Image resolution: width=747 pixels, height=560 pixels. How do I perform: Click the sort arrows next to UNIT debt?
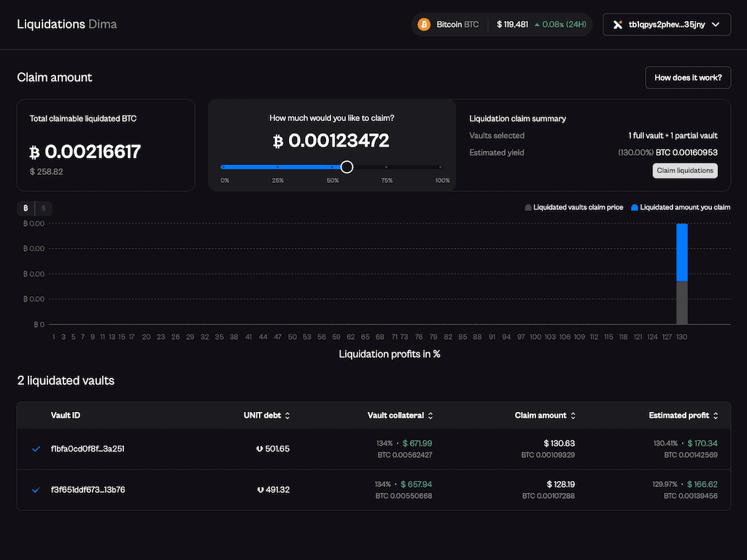pos(287,416)
